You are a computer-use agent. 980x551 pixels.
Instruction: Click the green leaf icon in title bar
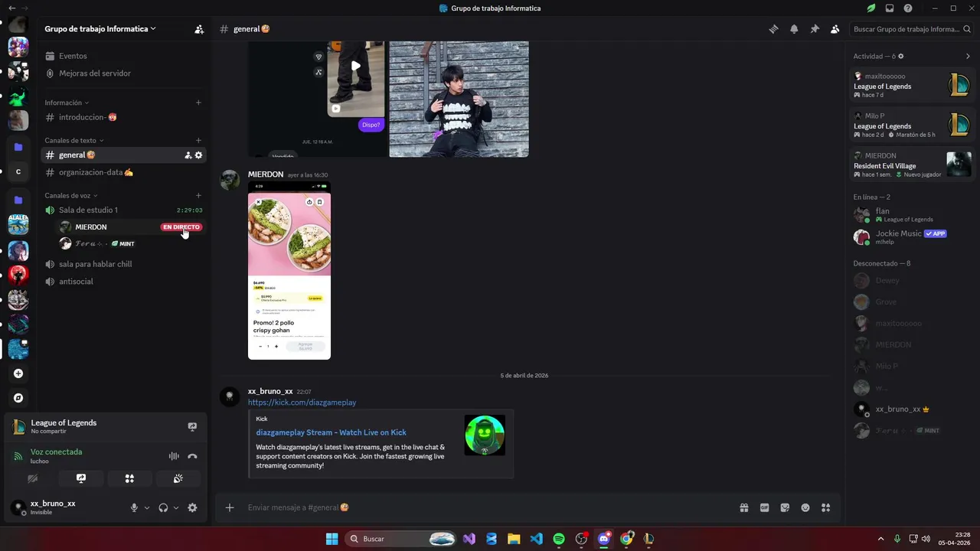tap(871, 8)
